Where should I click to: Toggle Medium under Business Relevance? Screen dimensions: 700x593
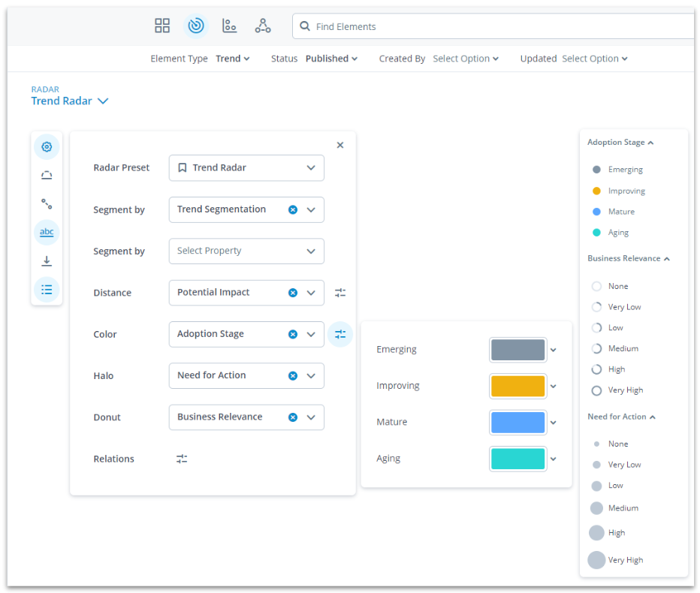614,348
